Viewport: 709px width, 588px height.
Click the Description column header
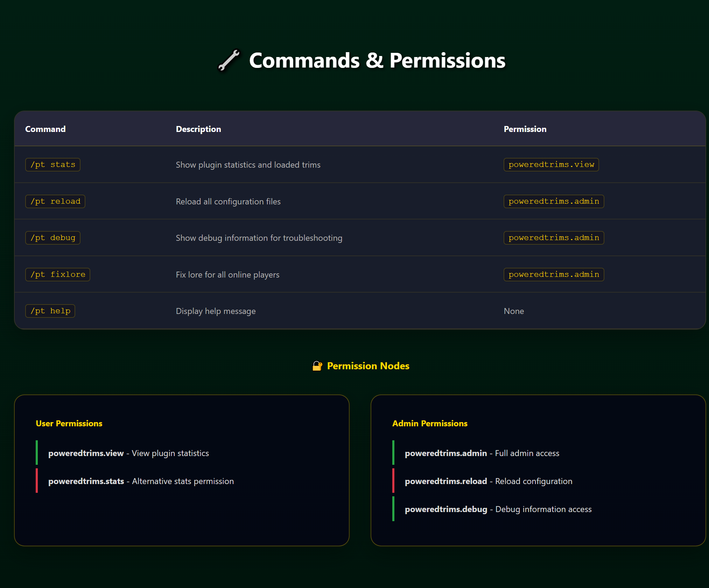tap(198, 129)
